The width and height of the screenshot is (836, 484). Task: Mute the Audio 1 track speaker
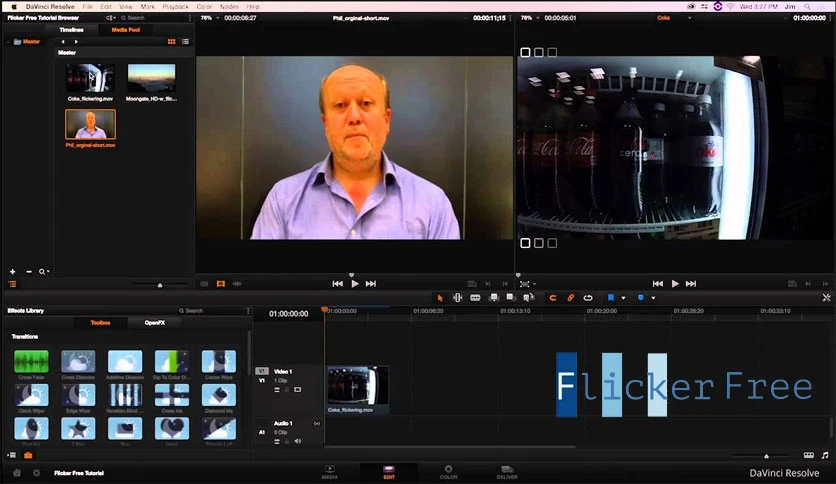[298, 441]
